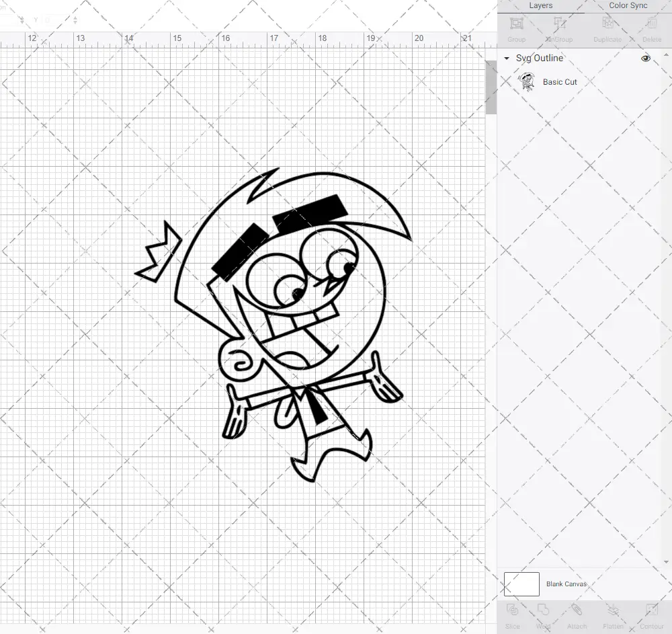Open the Layers tab

point(540,5)
